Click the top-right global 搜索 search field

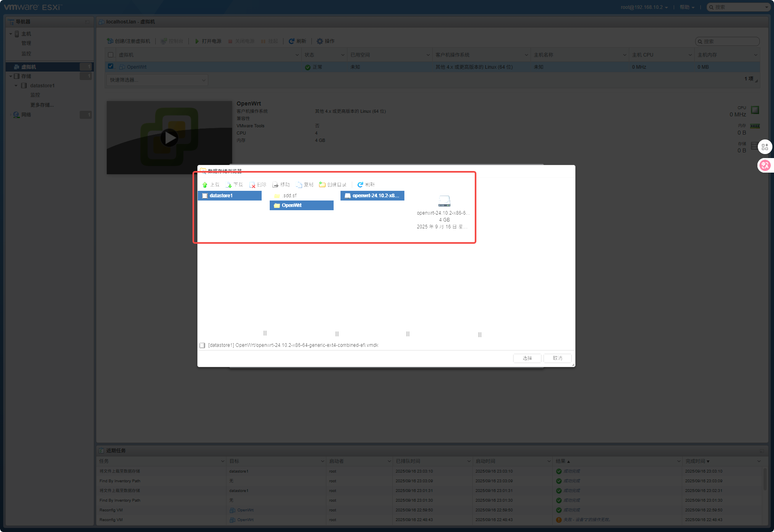(x=738, y=7)
